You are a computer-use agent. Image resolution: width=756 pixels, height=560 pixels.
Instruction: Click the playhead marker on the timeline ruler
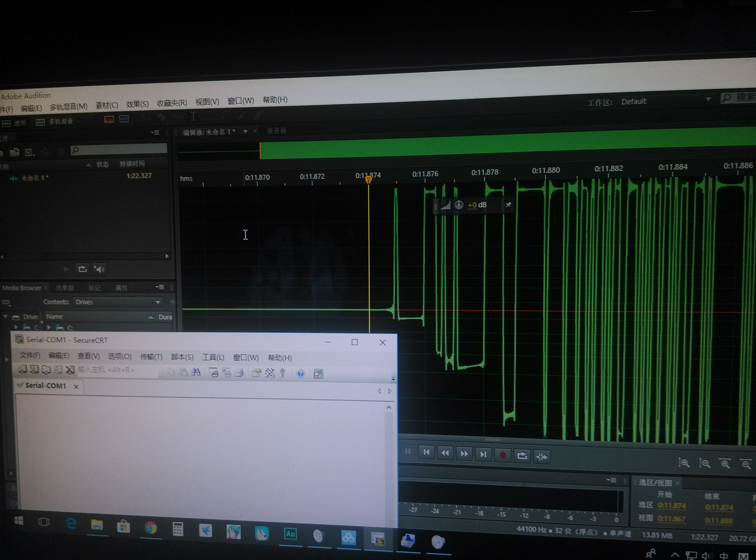pyautogui.click(x=368, y=180)
